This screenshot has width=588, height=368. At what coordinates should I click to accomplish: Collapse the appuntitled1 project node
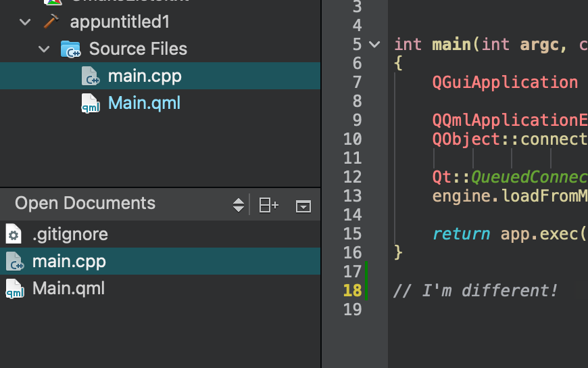(26, 22)
